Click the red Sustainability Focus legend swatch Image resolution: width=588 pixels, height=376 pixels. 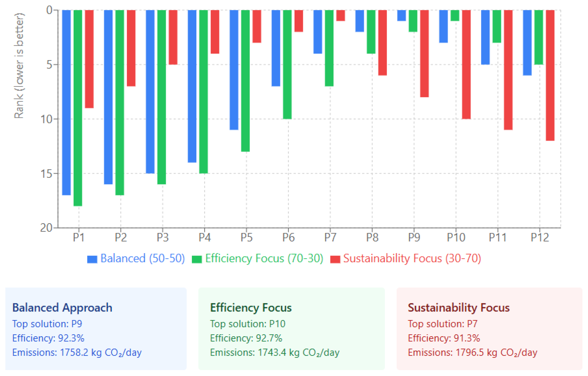(335, 259)
